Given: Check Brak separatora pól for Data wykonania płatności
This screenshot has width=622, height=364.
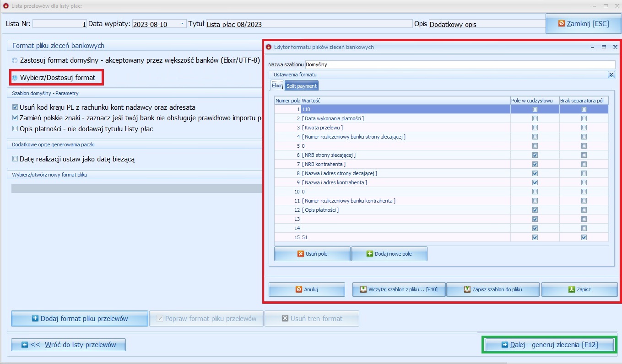Looking at the screenshot, I should (x=584, y=118).
